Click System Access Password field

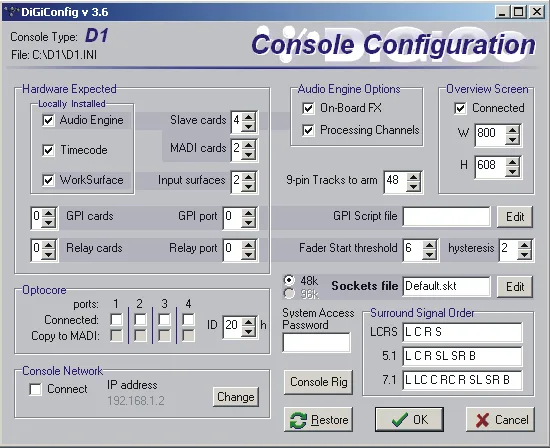(x=316, y=342)
